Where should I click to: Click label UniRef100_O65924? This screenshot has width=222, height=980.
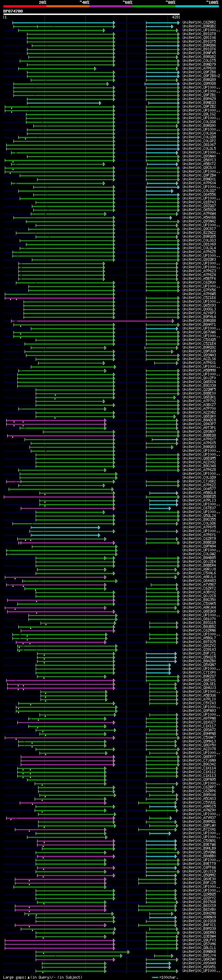coord(199,210)
